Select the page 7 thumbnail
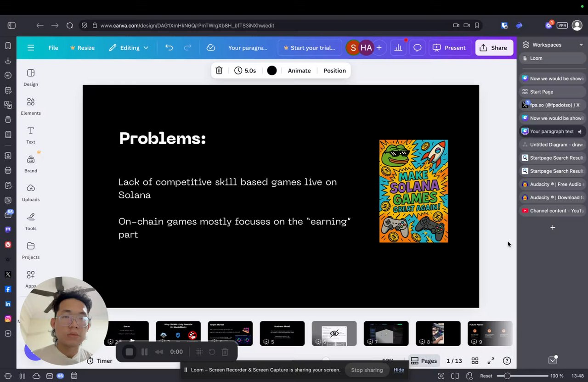This screenshot has height=382, width=588. click(x=386, y=333)
